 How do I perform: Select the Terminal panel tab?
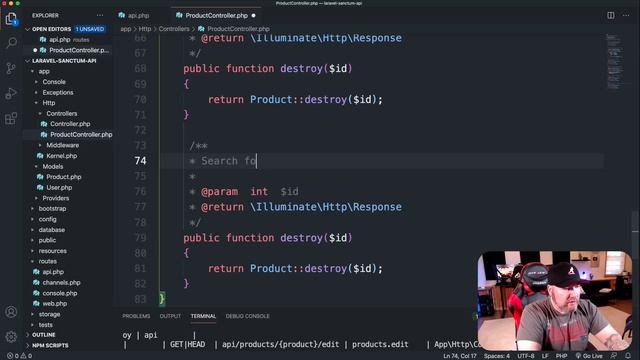click(203, 316)
